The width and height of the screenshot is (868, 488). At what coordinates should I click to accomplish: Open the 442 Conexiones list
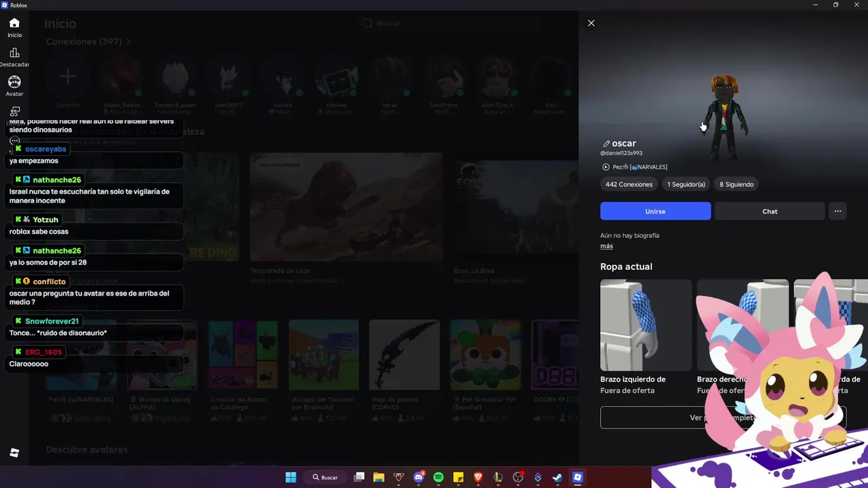click(x=629, y=184)
